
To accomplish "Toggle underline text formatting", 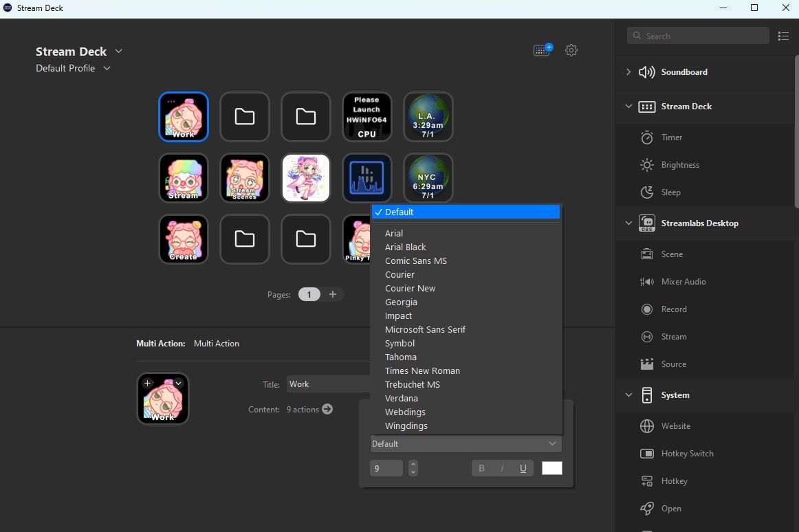I will 523,468.
